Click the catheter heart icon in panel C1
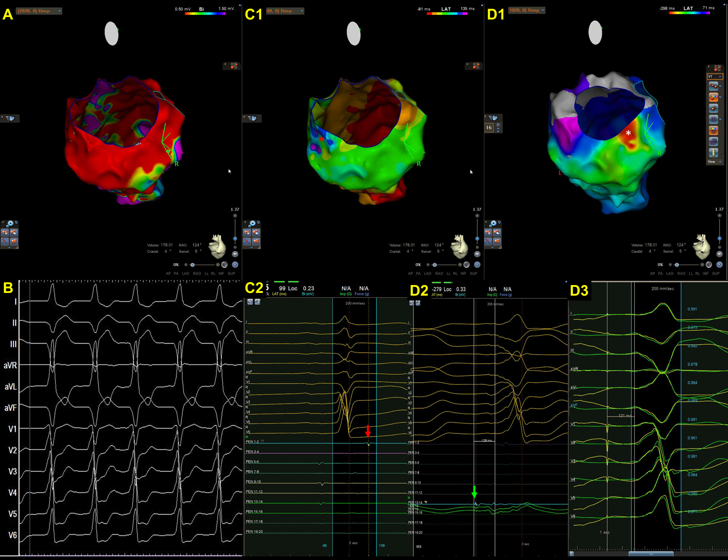The image size is (728, 560). [x=252, y=118]
